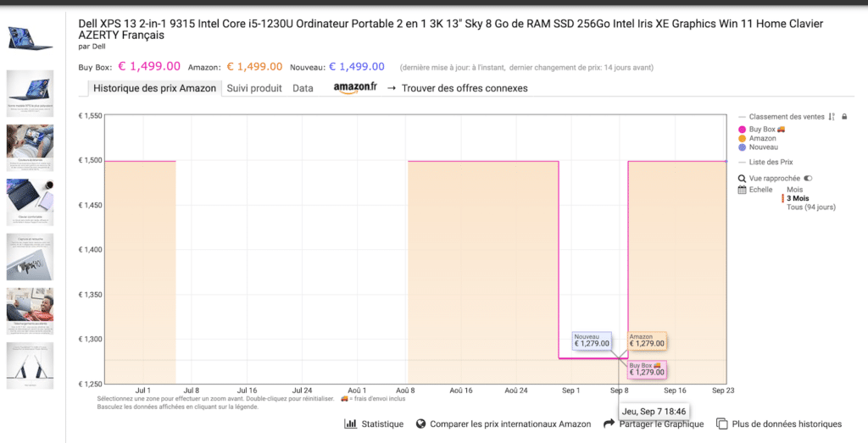Viewport: 868px width, 443px height.
Task: Click the Nouveau price € 1,499.00 in blue
Action: coord(357,67)
